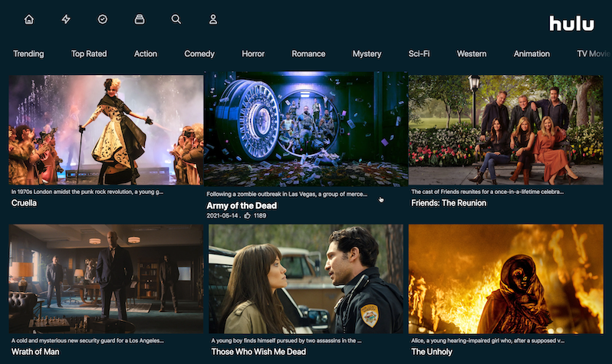Open the Army of the Dead thumbnail
This screenshot has width=612, height=364.
[x=306, y=129]
